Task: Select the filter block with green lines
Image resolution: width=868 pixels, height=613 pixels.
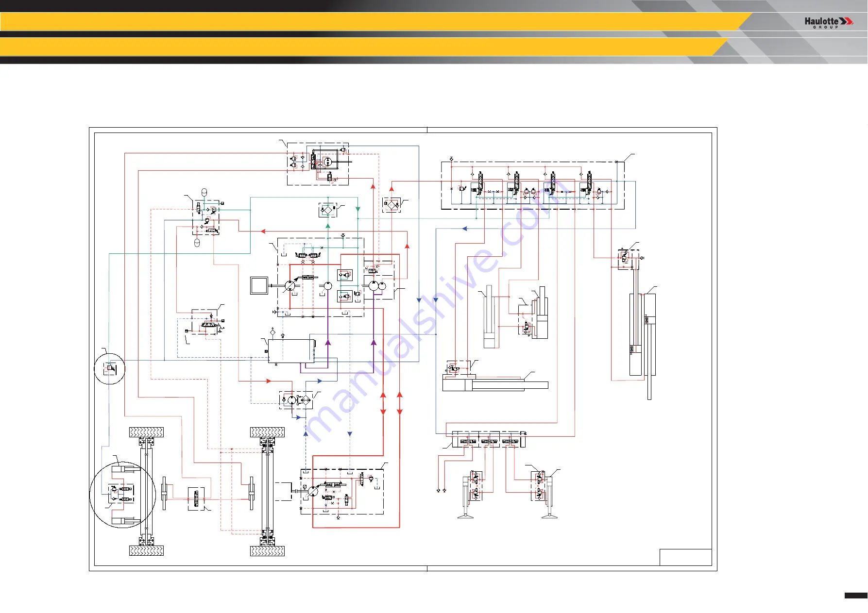Action: coord(328,210)
